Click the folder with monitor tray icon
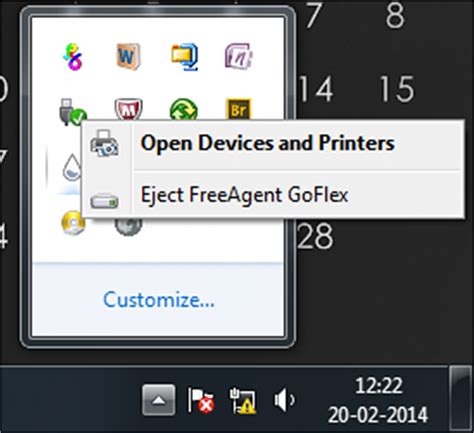This screenshot has width=474, height=433. coord(184,57)
